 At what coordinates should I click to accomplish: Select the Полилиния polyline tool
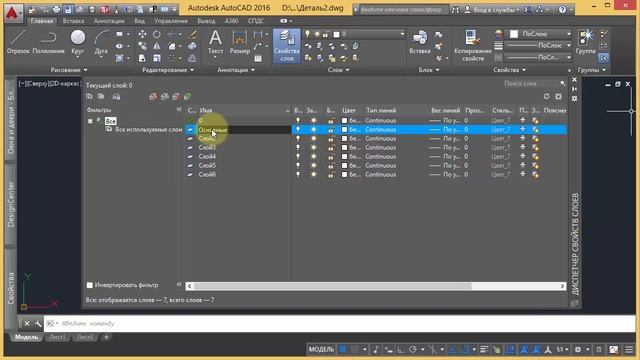coord(48,42)
